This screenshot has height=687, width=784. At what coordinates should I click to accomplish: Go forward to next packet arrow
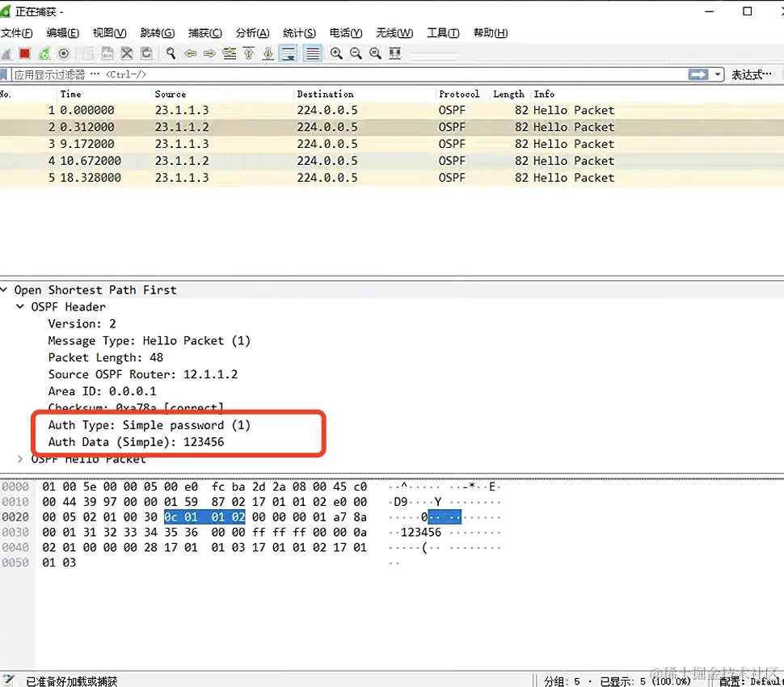point(209,53)
